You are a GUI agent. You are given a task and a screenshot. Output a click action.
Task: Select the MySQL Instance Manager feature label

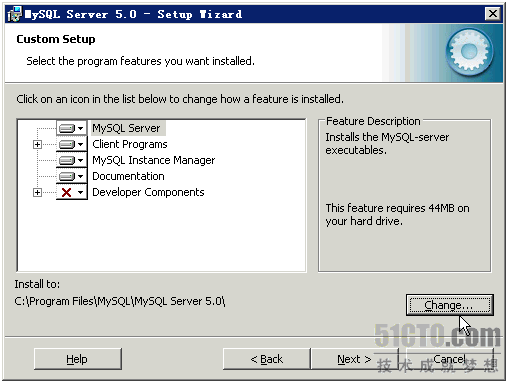(154, 160)
